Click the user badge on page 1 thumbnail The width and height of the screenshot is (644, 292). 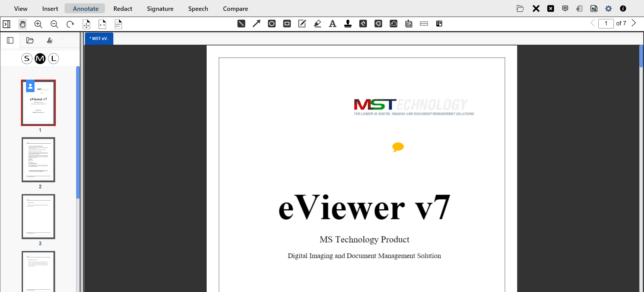point(30,86)
